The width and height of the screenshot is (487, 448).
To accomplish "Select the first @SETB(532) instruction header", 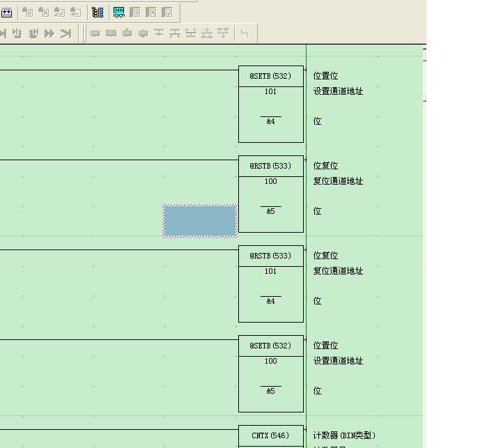I will coord(270,76).
